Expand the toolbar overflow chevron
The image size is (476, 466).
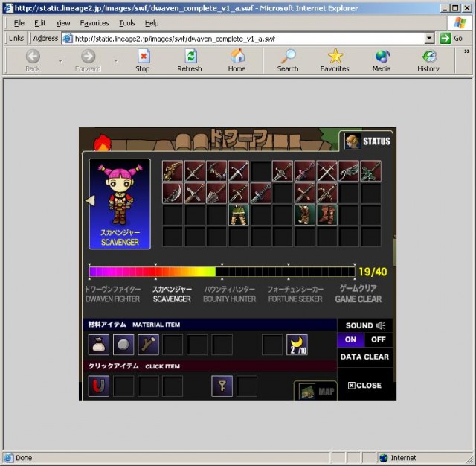click(467, 51)
